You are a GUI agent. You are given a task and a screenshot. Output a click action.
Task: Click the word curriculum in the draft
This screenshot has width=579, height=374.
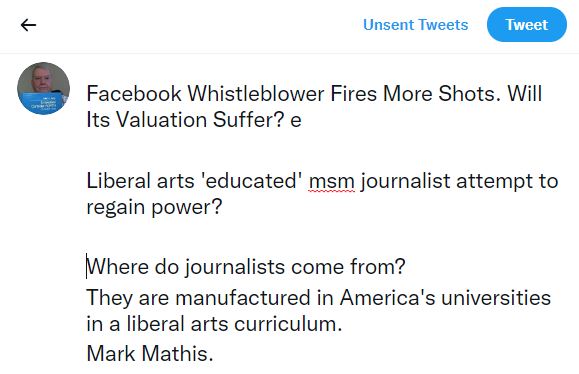point(288,324)
